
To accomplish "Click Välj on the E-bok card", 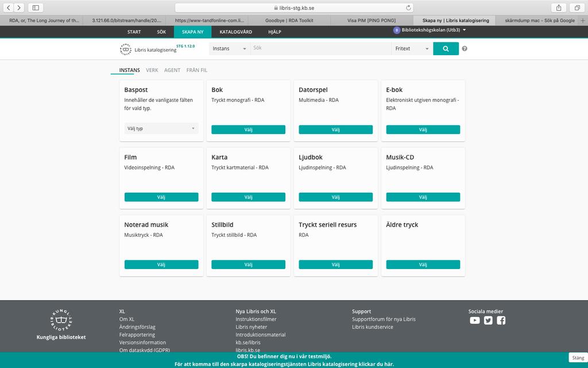I will 423,129.
